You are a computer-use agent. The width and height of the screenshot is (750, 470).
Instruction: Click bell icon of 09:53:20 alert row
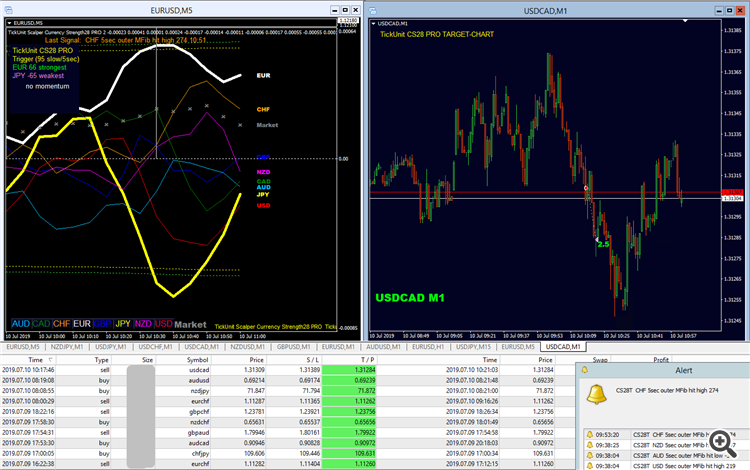point(590,435)
